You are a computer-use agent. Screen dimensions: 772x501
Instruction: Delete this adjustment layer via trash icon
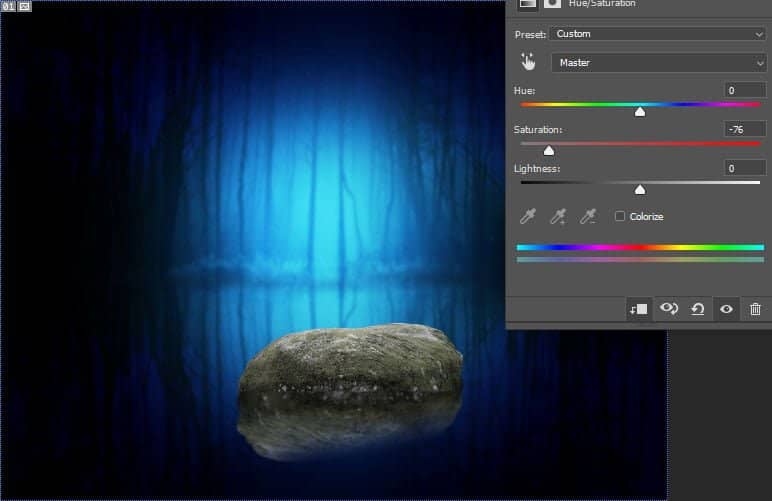(755, 309)
